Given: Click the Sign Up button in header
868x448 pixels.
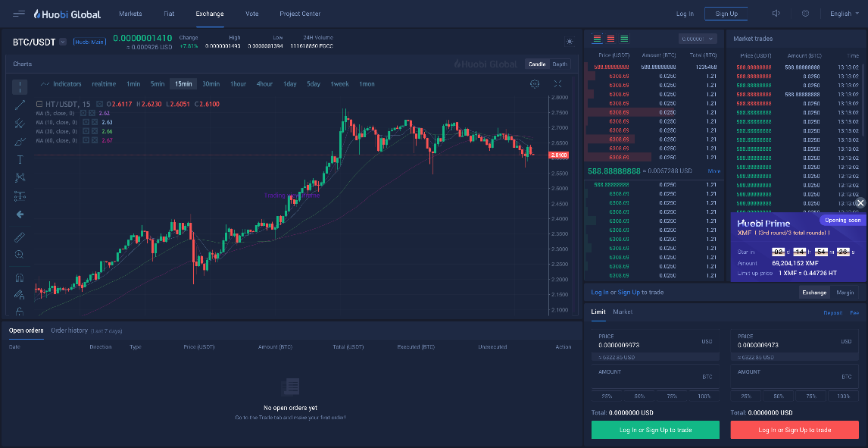Looking at the screenshot, I should pos(726,14).
